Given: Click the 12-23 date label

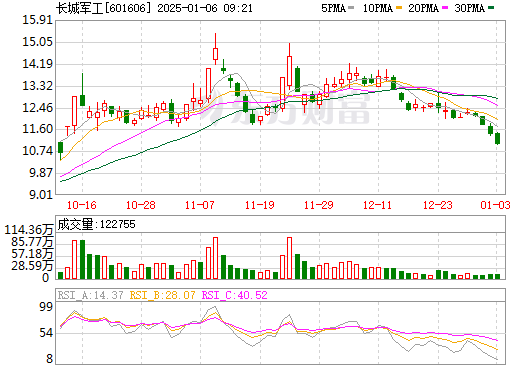Looking at the screenshot, I should coord(438,205).
